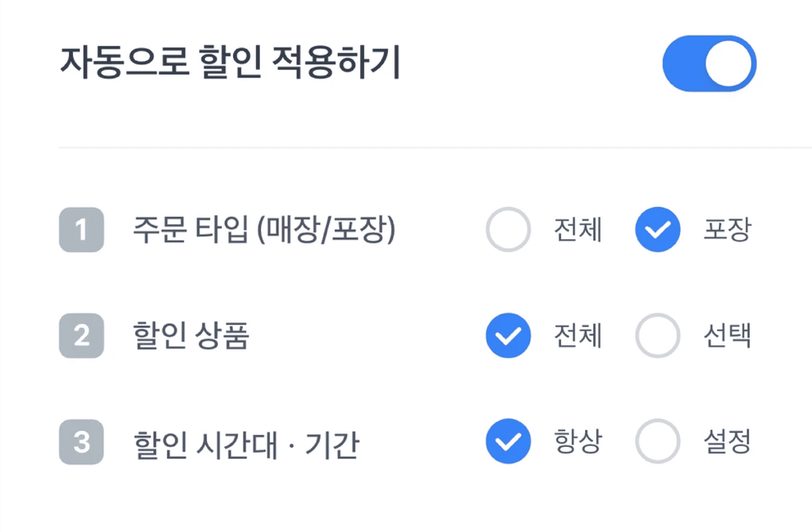
Task: Select the empty 설정 radio circle
Action: pyautogui.click(x=658, y=442)
